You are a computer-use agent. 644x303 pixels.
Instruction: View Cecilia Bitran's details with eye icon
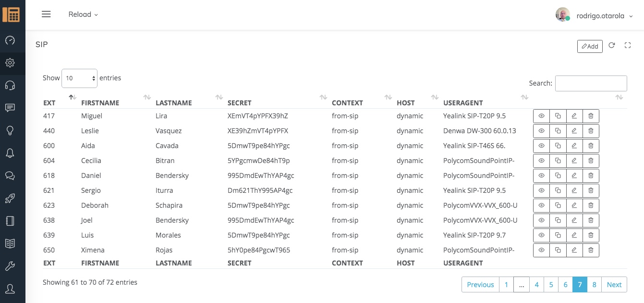[x=541, y=161]
